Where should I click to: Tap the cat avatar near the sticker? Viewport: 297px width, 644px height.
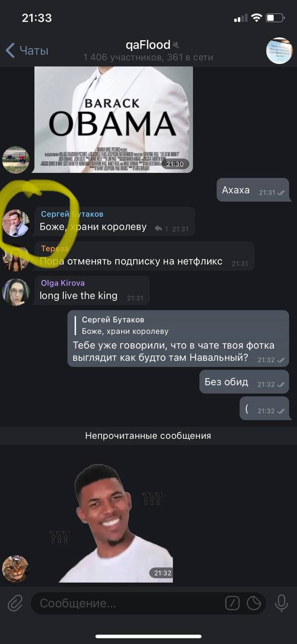coord(16,569)
